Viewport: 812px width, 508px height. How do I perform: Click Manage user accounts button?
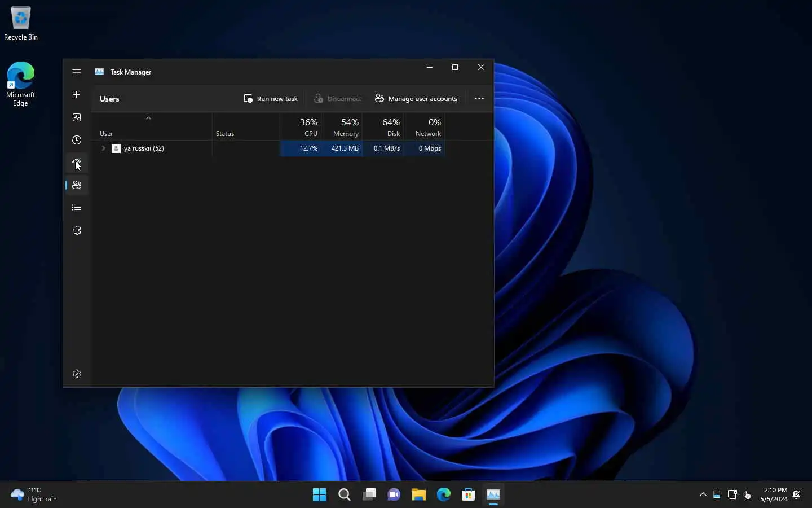coord(416,99)
